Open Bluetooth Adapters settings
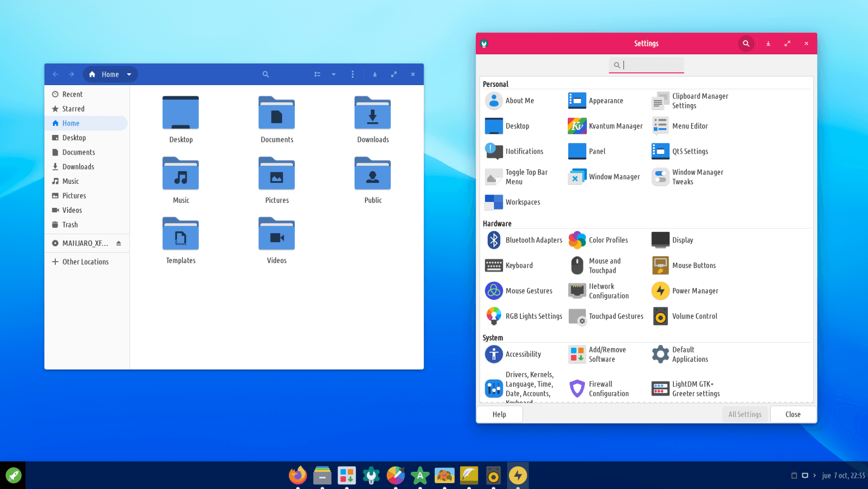The width and height of the screenshot is (868, 489). click(x=524, y=240)
